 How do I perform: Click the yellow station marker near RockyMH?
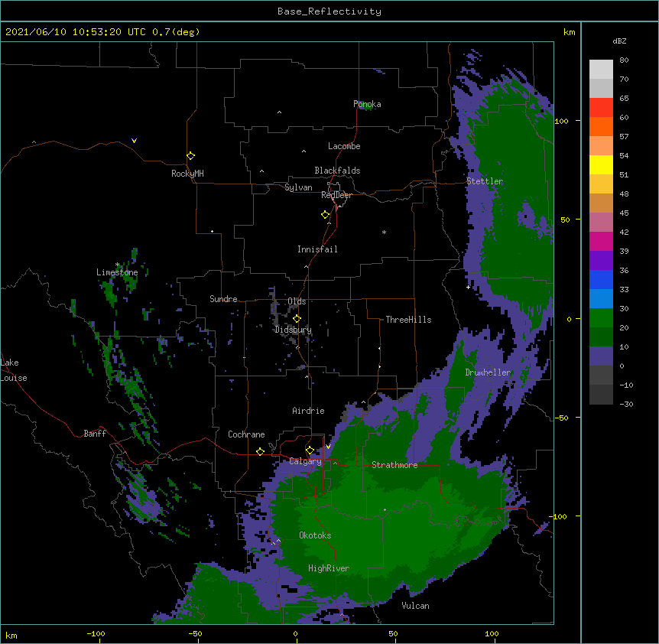click(191, 156)
